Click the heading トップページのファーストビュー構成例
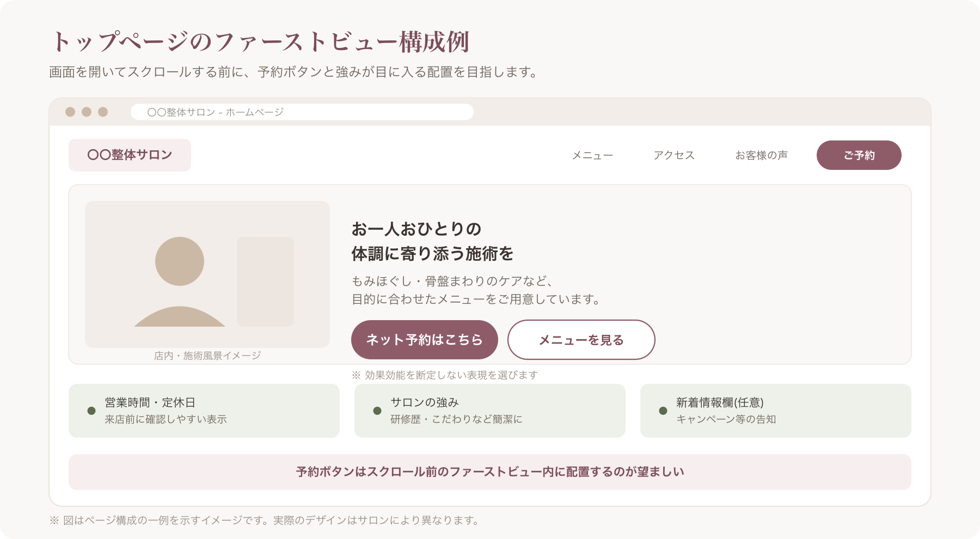The height and width of the screenshot is (539, 980). coord(260,42)
